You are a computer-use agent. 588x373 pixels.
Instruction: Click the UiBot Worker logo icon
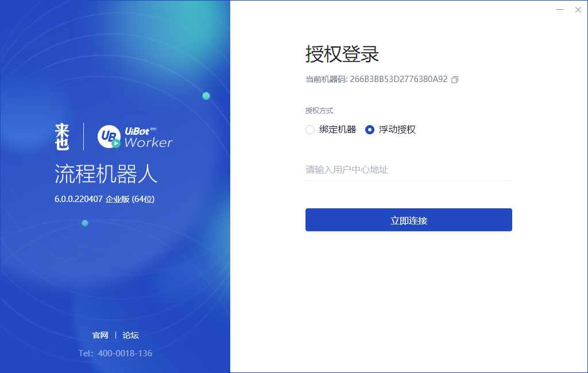[x=109, y=137]
